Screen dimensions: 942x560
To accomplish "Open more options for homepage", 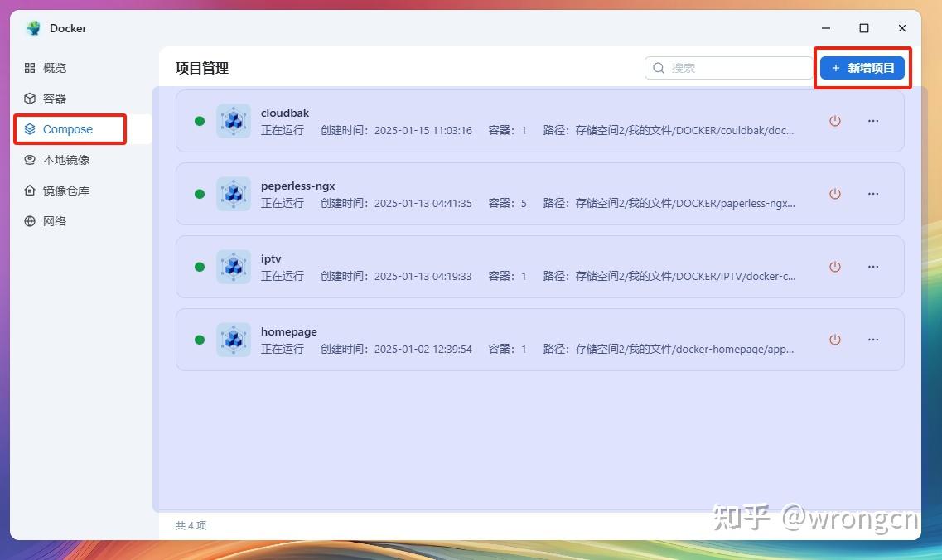I will click(873, 340).
